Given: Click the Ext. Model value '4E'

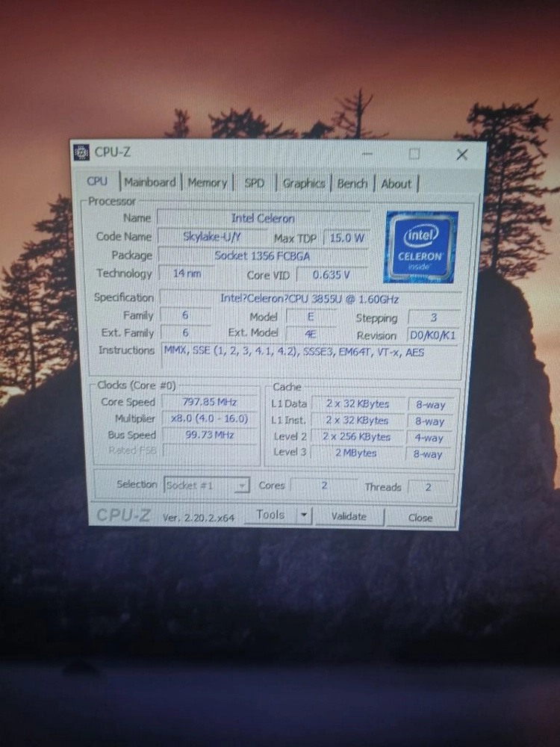Looking at the screenshot, I should pyautogui.click(x=310, y=334).
